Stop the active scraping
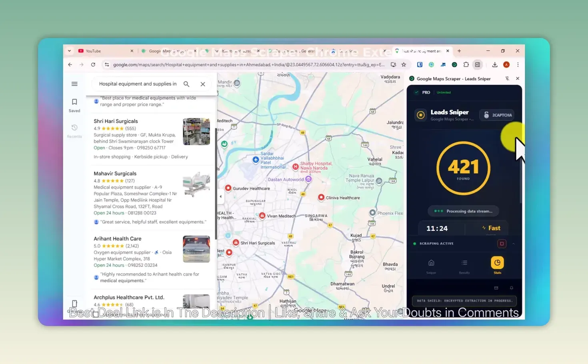Screen dimensions: 588x364 point(502,244)
